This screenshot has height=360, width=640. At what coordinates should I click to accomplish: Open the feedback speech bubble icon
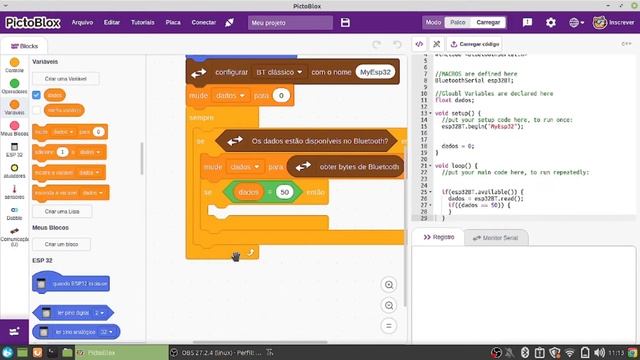click(527, 22)
